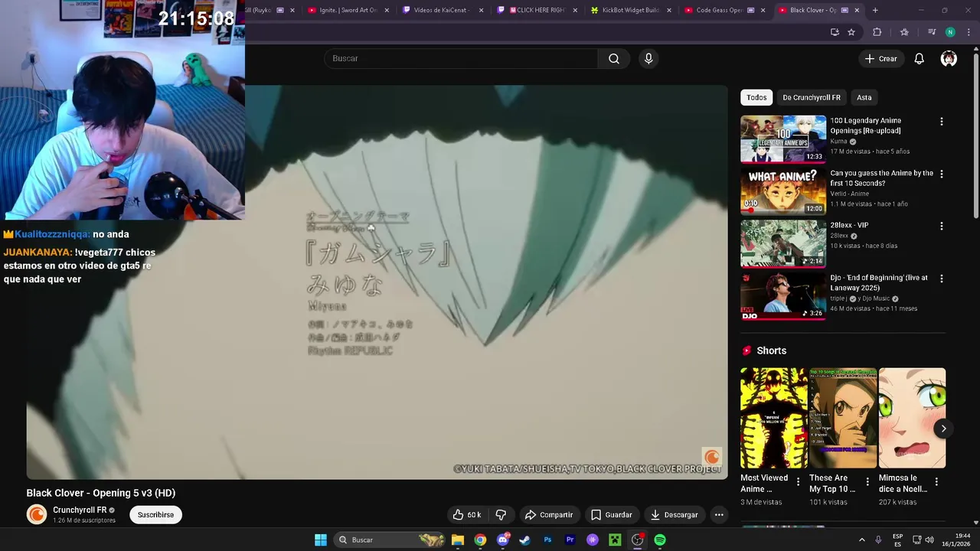Open a new browser tab

(x=875, y=11)
